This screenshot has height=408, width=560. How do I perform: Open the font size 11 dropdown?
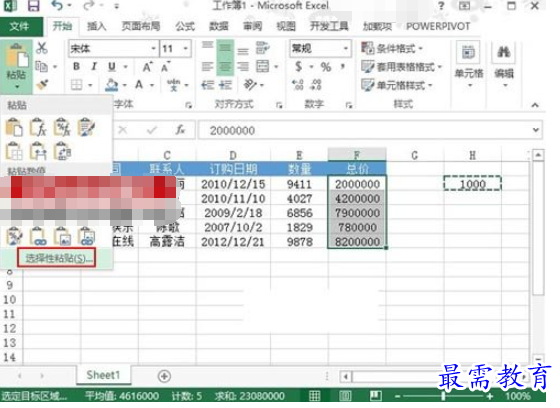coord(186,48)
